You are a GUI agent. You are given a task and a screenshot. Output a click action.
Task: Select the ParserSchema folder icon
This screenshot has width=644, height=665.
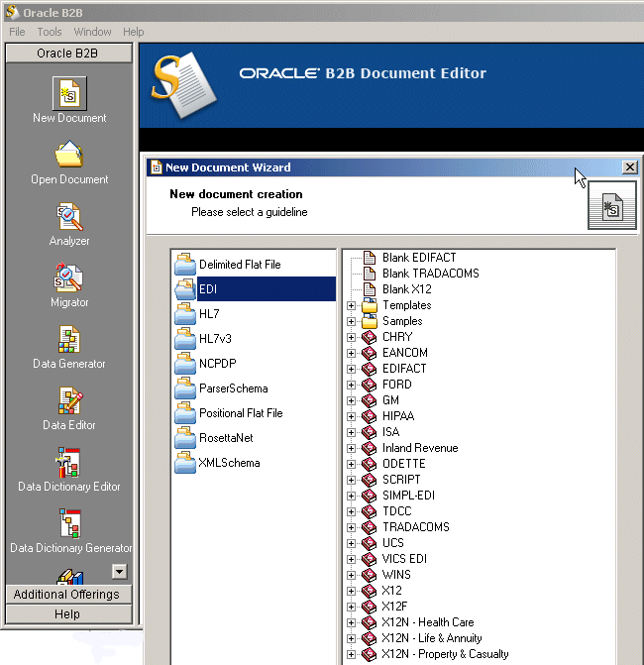pos(185,388)
